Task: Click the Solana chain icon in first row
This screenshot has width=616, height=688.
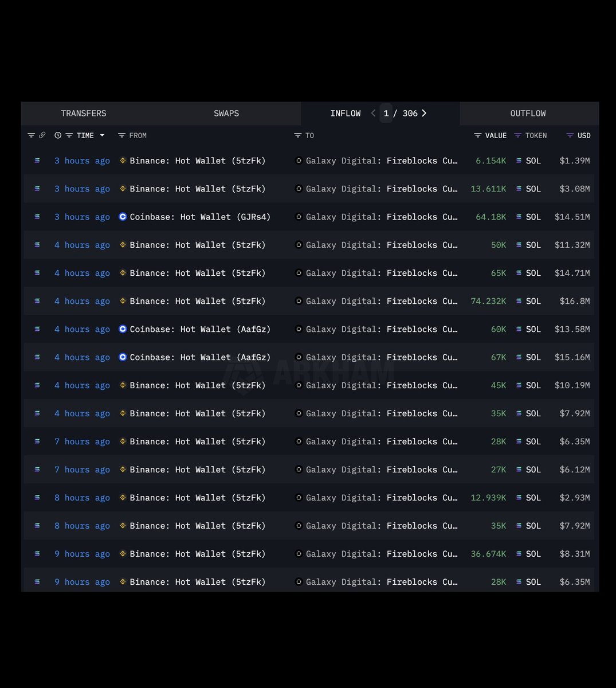Action: (37, 161)
